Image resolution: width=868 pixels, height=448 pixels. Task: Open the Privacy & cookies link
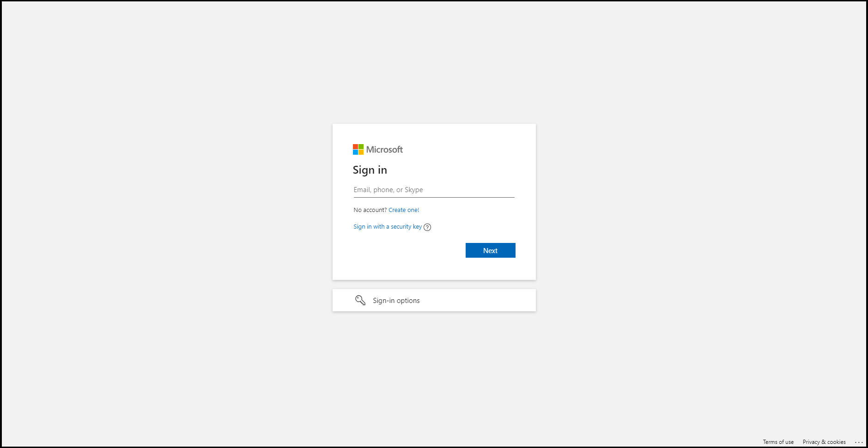click(x=824, y=442)
